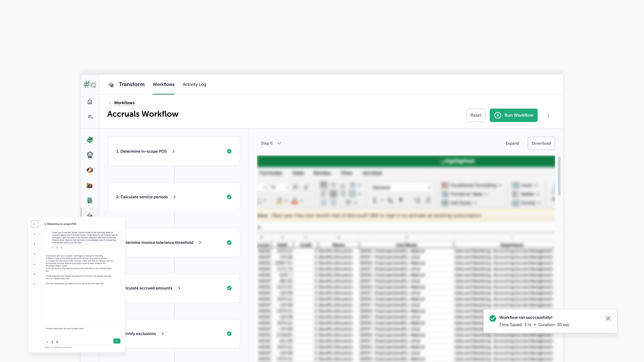The width and height of the screenshot is (644, 362).
Task: Go back via Workflows breadcrumb link
Action: [x=124, y=103]
